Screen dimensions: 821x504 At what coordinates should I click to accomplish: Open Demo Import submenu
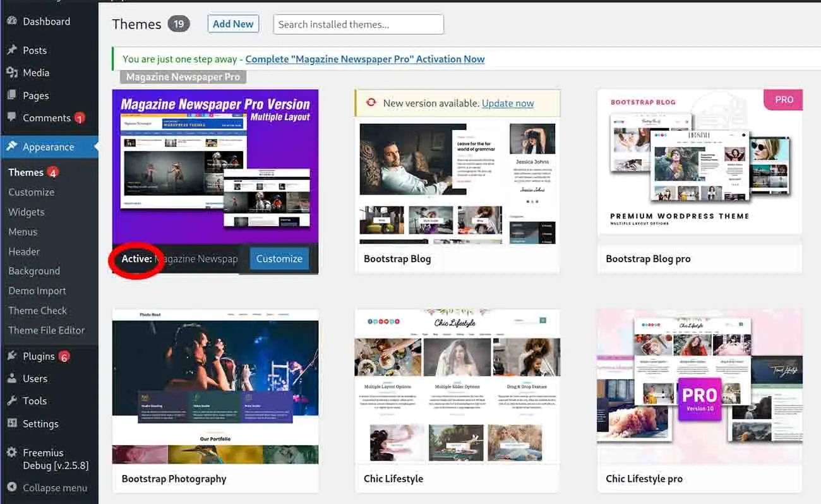[37, 291]
